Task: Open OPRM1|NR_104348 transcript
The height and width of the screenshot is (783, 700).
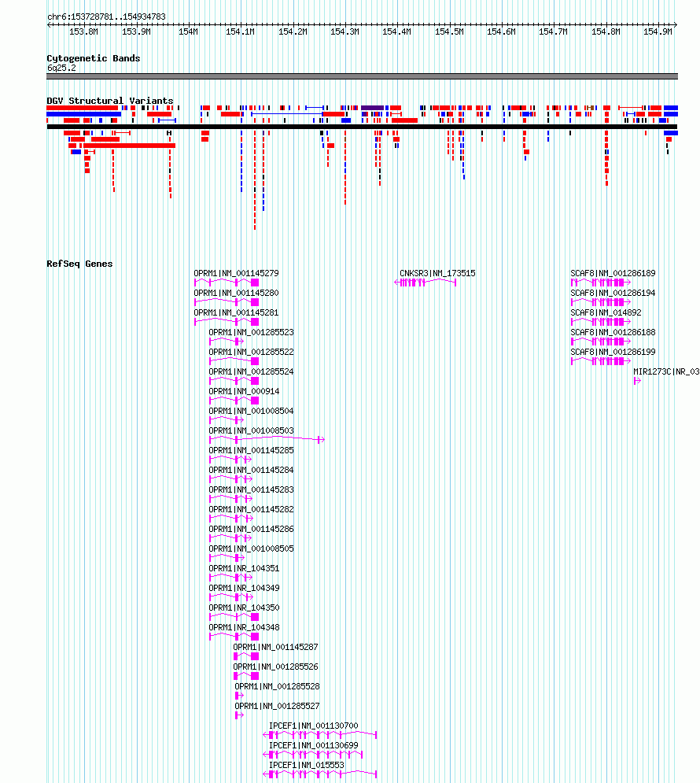Action: pos(244,627)
